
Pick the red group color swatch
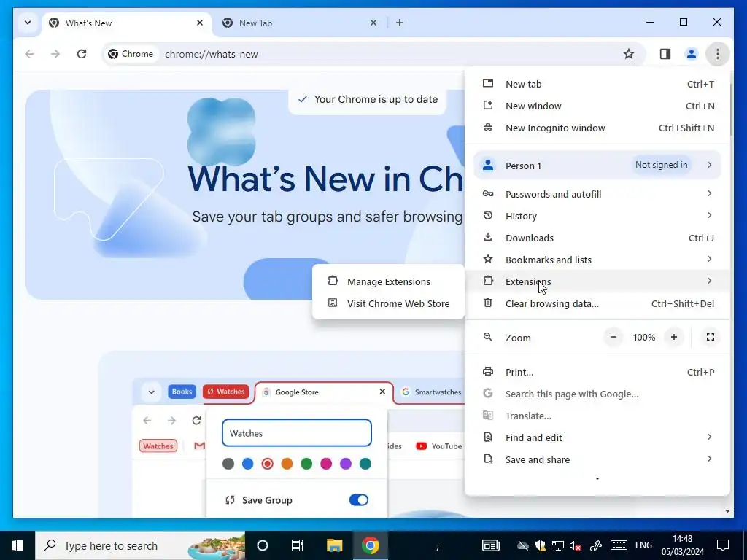pyautogui.click(x=267, y=464)
